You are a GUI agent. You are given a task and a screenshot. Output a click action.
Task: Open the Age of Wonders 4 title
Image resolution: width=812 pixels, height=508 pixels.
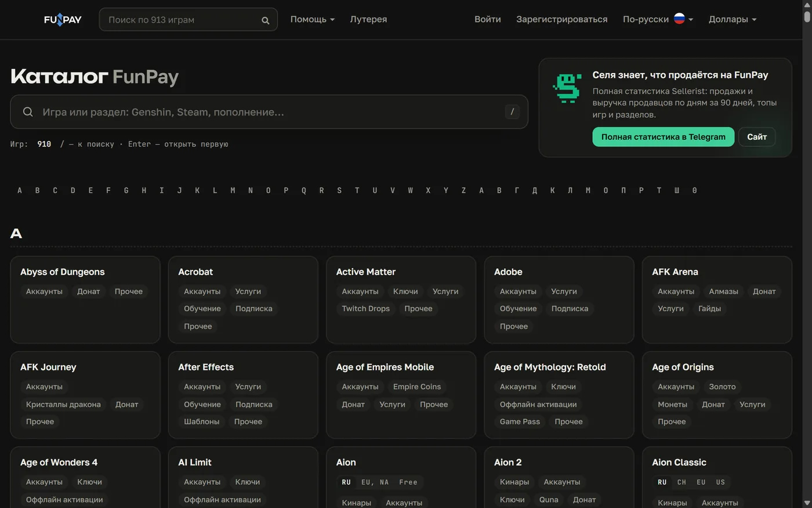click(x=59, y=462)
